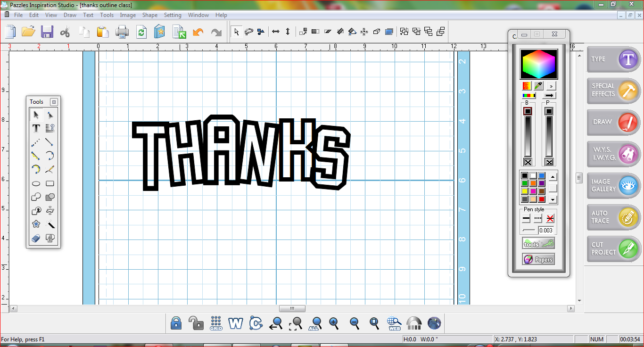644x347 pixels.
Task: Click the Print icon in toolbar
Action: 123,32
